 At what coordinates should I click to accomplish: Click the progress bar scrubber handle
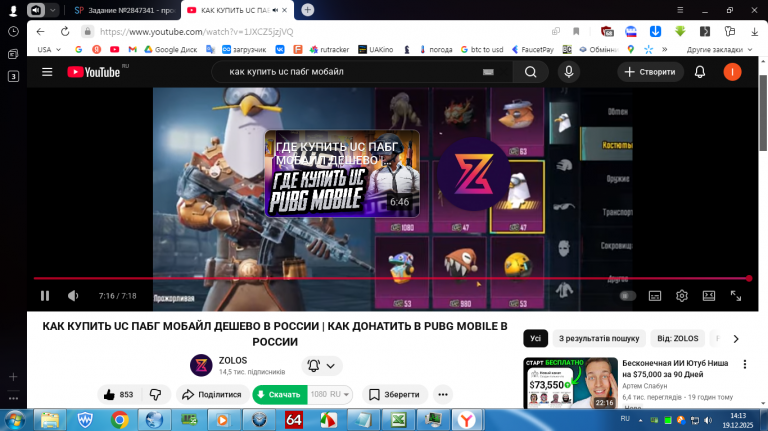(x=749, y=278)
